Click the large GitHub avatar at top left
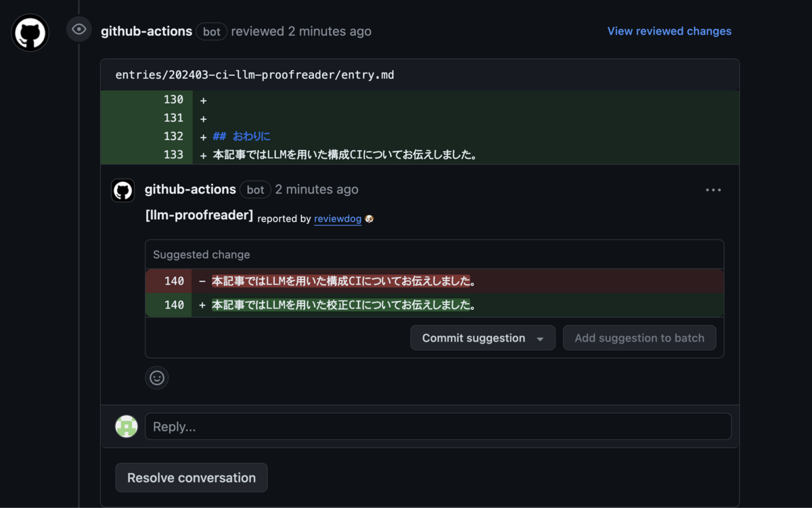The width and height of the screenshot is (812, 508). coord(30,32)
